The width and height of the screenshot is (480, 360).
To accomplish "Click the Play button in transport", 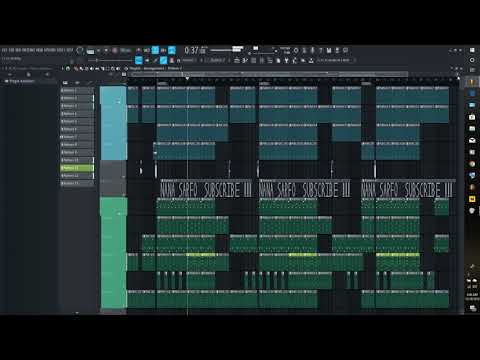I will [98, 51].
